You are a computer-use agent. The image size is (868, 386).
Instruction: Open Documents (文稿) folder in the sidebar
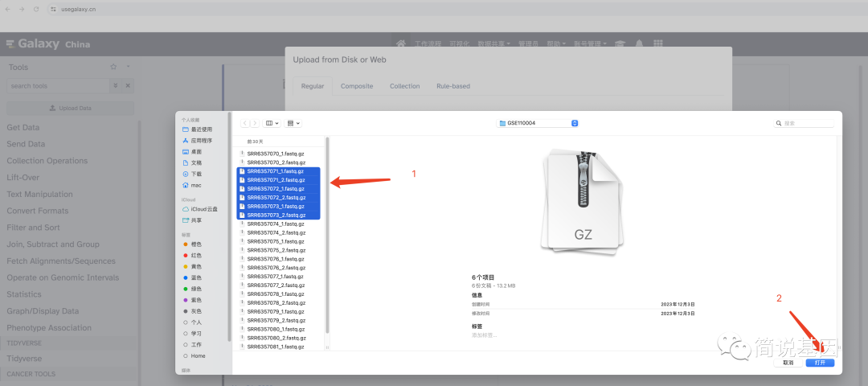[x=192, y=162]
